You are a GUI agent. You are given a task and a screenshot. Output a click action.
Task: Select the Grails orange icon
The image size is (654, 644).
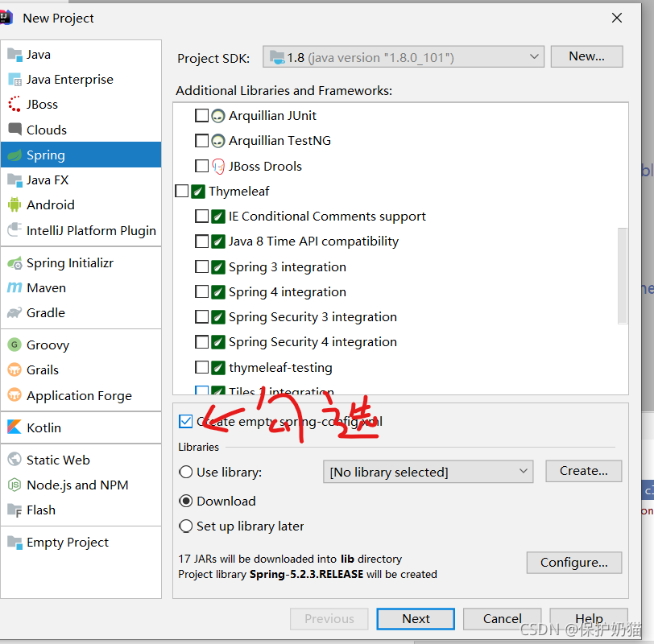[14, 369]
